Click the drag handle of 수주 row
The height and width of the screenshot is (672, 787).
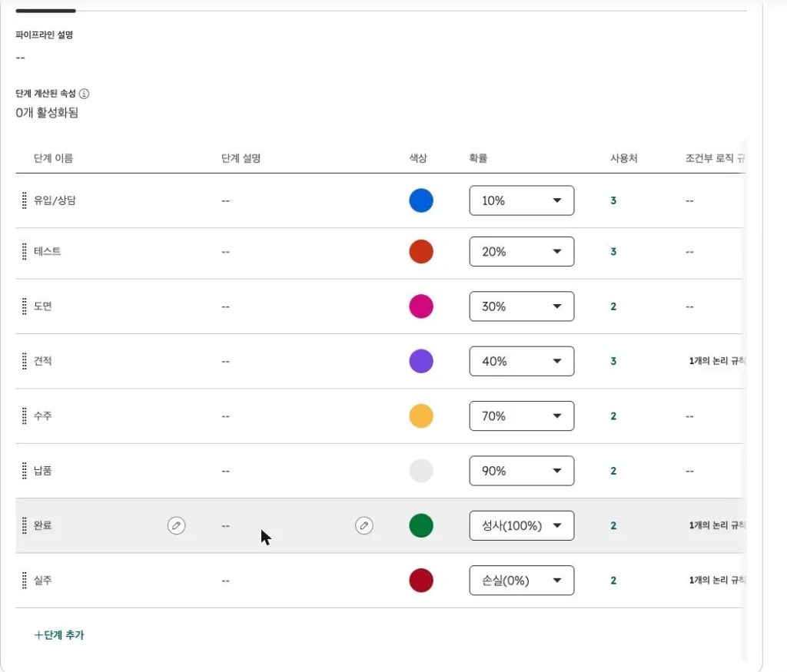(24, 415)
